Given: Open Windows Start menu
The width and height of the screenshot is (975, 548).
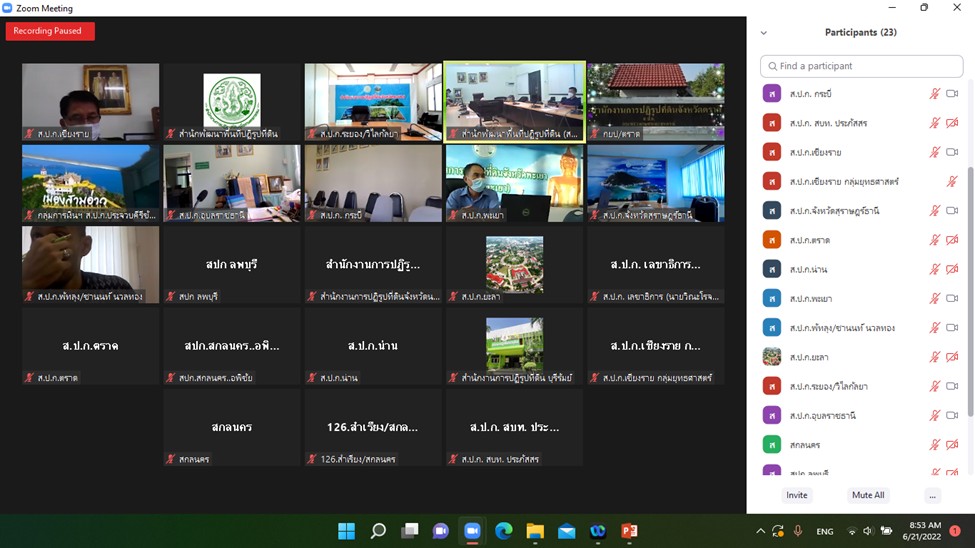Looking at the screenshot, I should coord(346,531).
